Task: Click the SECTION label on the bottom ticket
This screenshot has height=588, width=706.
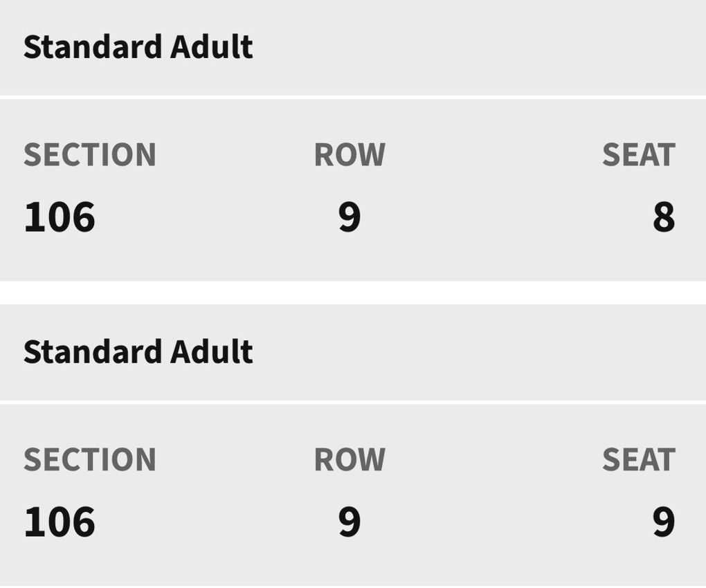Action: click(90, 459)
